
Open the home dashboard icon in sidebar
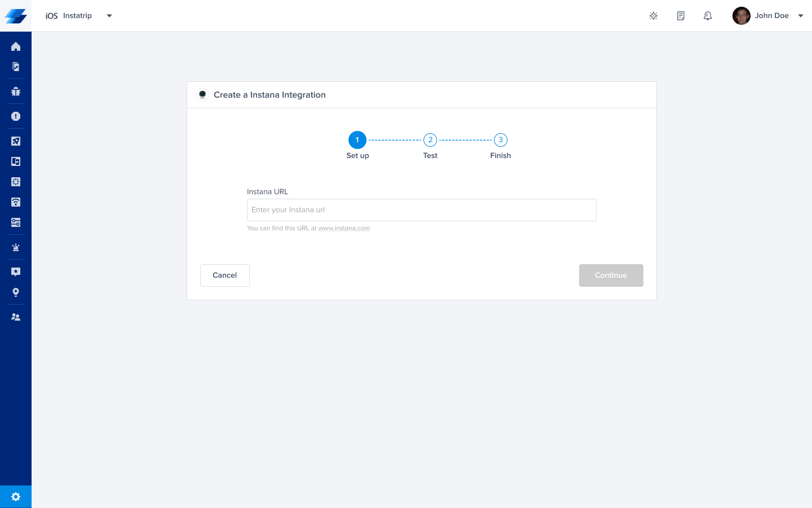(x=16, y=46)
